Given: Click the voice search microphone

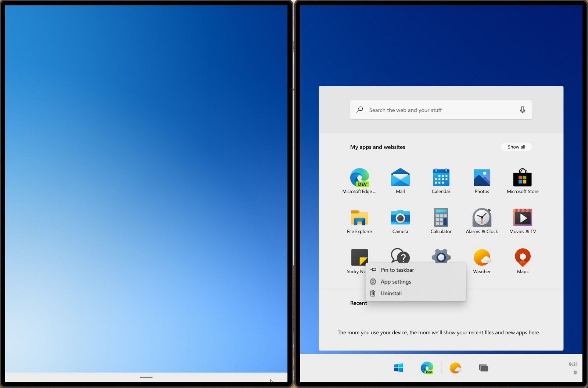Looking at the screenshot, I should pos(522,110).
